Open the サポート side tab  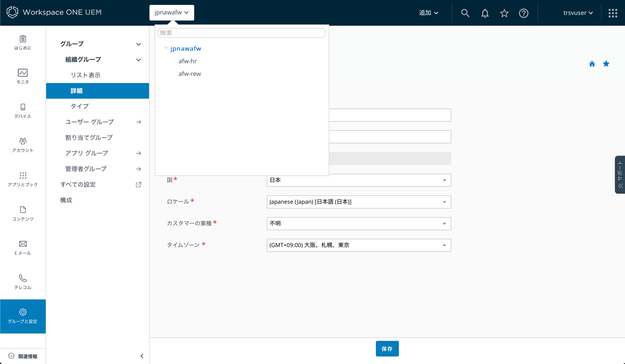[x=620, y=175]
